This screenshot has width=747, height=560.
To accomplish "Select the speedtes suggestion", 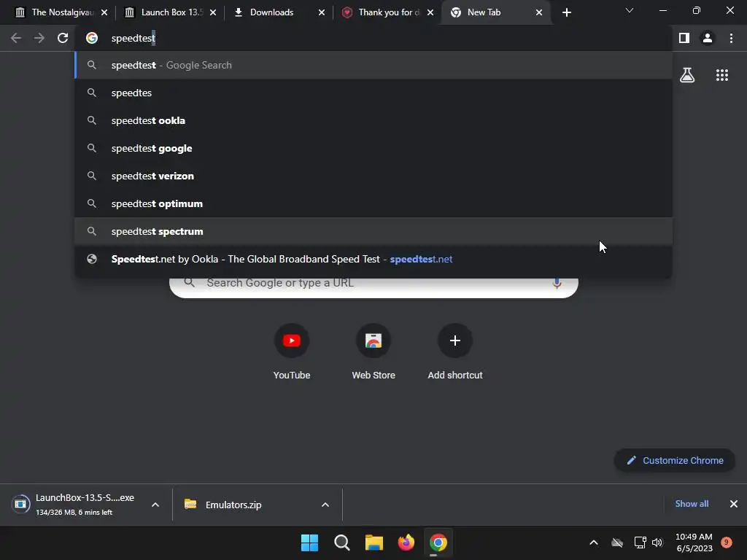I will (373, 93).
